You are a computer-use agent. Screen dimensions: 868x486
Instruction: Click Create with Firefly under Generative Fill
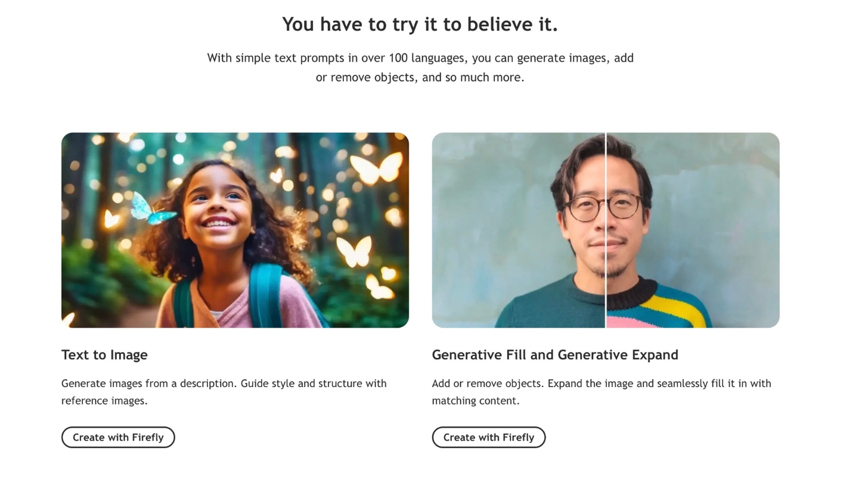pos(488,437)
